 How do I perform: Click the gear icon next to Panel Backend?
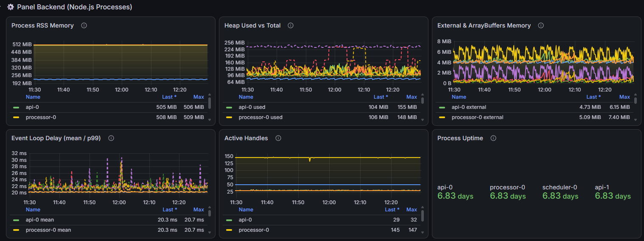tap(11, 7)
